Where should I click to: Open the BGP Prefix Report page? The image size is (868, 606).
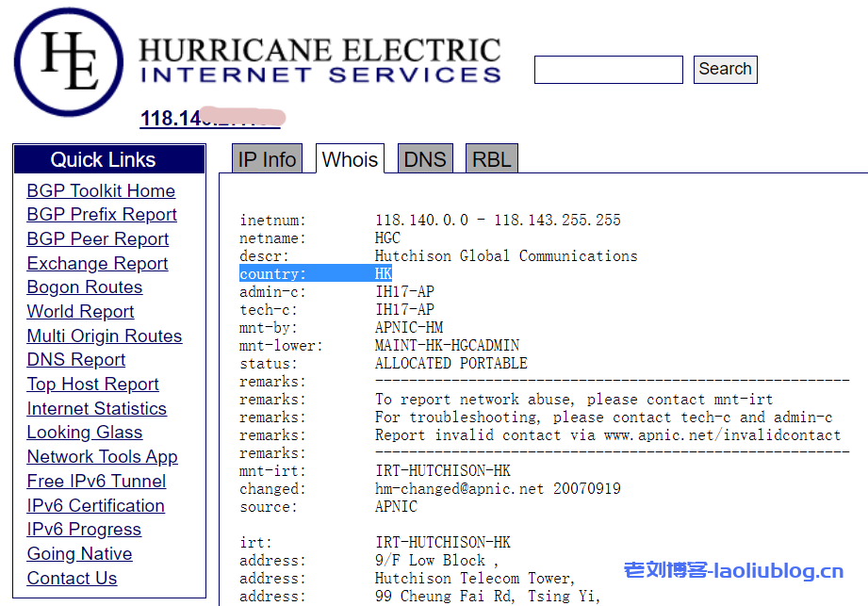tap(102, 214)
